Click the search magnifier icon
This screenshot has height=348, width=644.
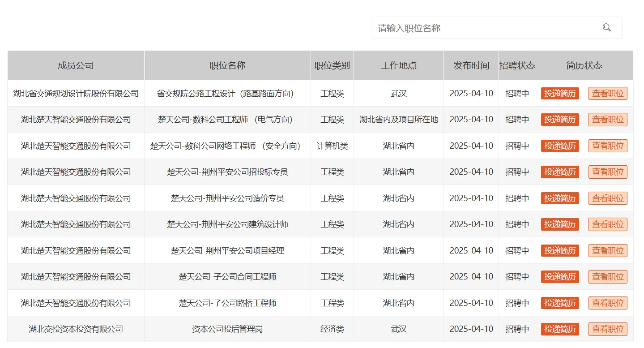(x=606, y=28)
